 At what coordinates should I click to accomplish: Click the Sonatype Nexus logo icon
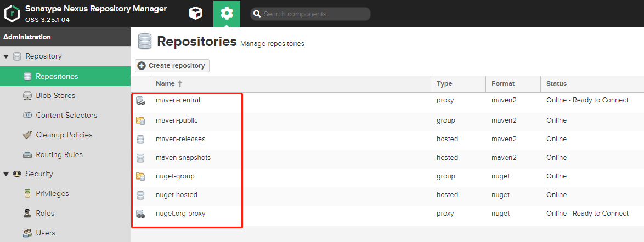[x=12, y=14]
